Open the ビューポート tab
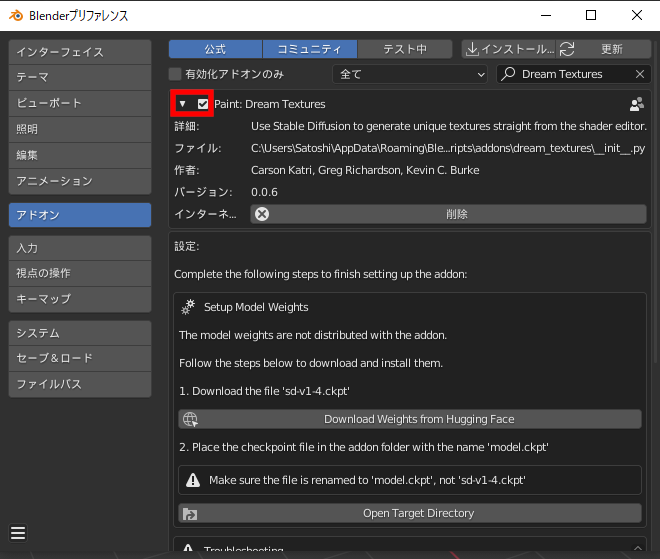The height and width of the screenshot is (559, 660). [x=80, y=104]
